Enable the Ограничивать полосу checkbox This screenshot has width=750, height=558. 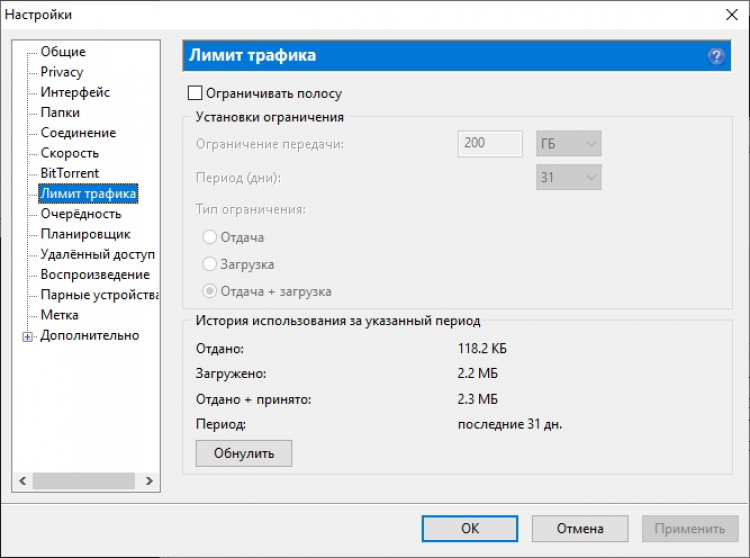point(195,93)
